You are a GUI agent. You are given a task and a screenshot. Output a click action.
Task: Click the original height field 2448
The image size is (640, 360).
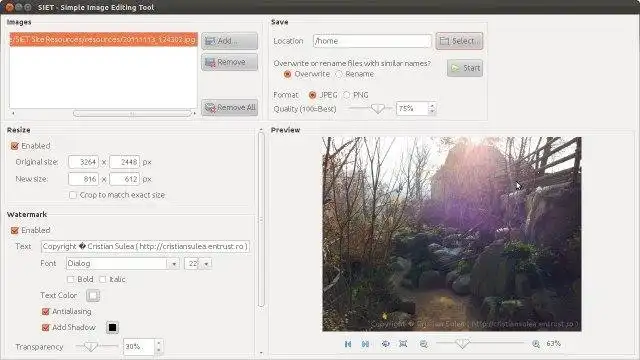coord(124,162)
